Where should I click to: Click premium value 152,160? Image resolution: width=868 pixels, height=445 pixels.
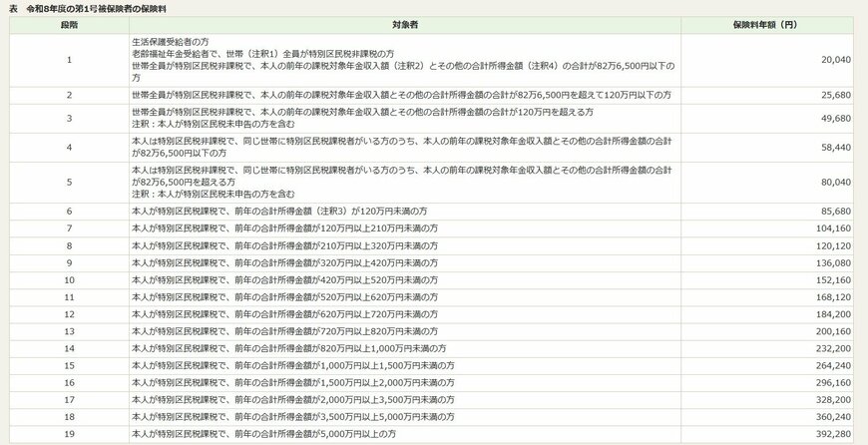coord(834,280)
